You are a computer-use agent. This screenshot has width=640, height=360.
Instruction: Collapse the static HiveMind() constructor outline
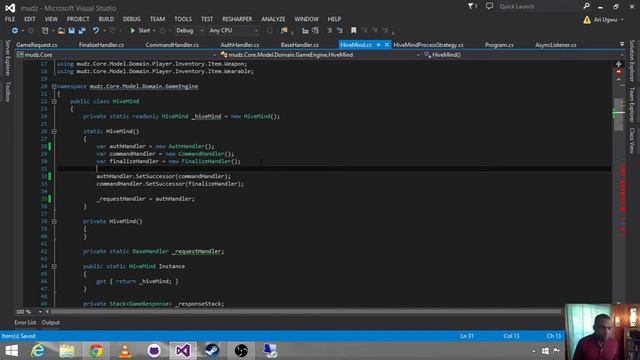pos(54,131)
